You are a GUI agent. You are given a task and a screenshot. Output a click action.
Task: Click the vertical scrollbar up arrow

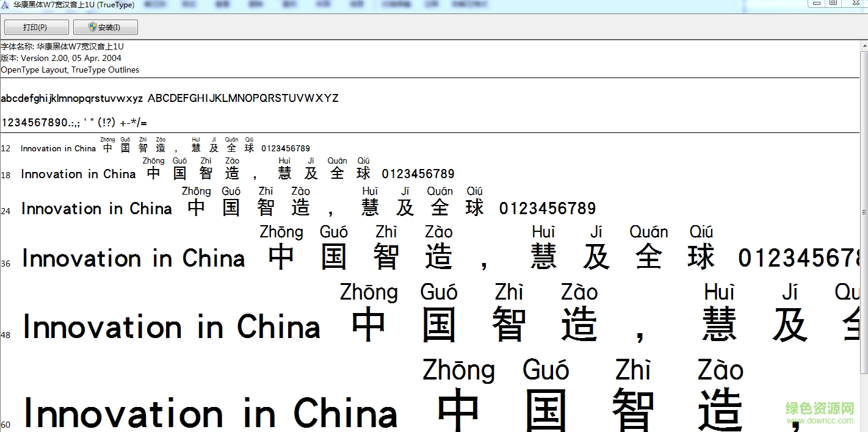click(x=864, y=46)
